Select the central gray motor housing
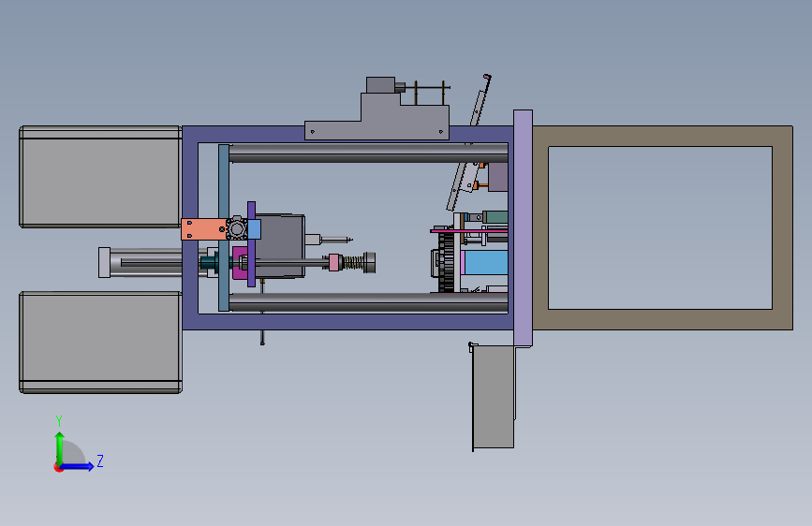Image resolution: width=812 pixels, height=526 pixels. click(x=280, y=246)
